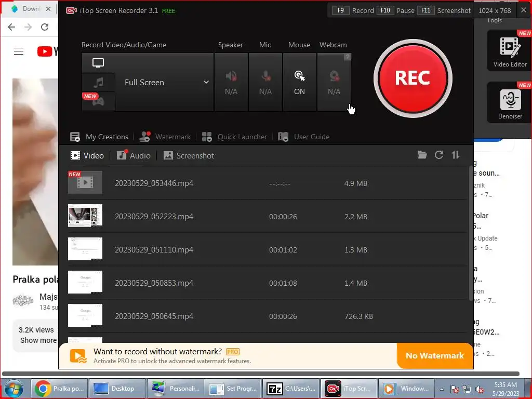
Task: Open the Set Programs taskbar item
Action: (233, 389)
